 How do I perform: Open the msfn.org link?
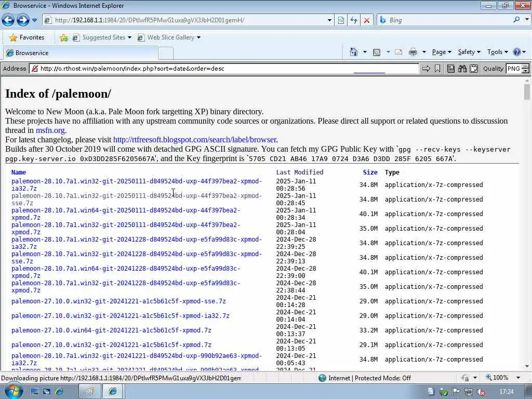(50, 130)
